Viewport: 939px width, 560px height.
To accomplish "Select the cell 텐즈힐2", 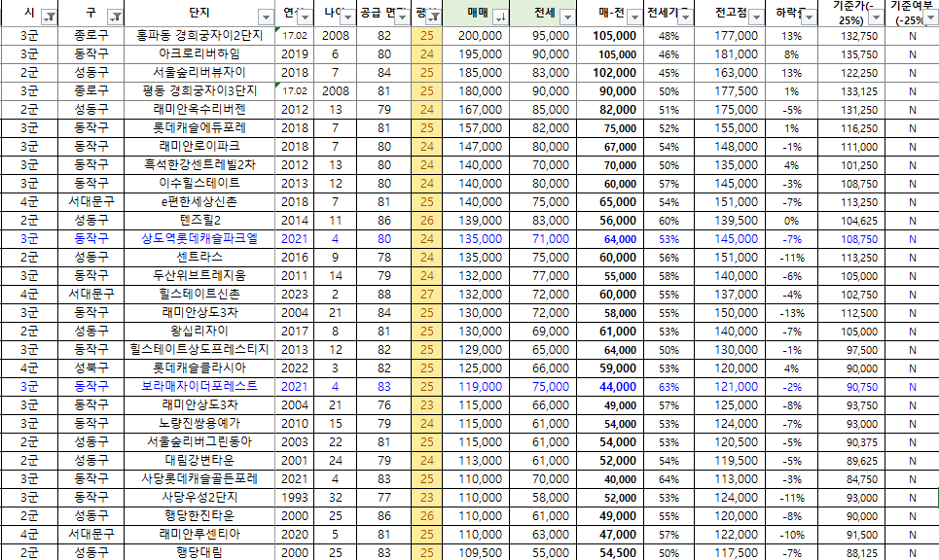I will pyautogui.click(x=199, y=221).
